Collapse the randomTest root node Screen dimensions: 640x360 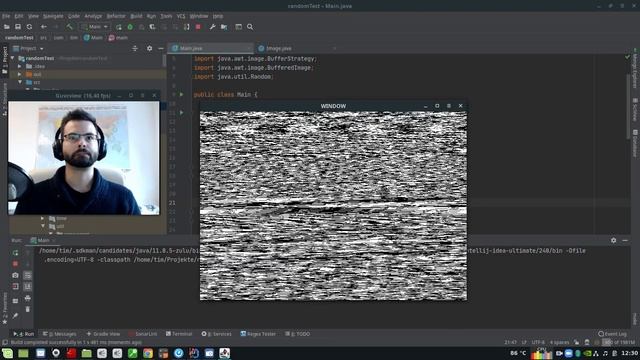coord(13,58)
